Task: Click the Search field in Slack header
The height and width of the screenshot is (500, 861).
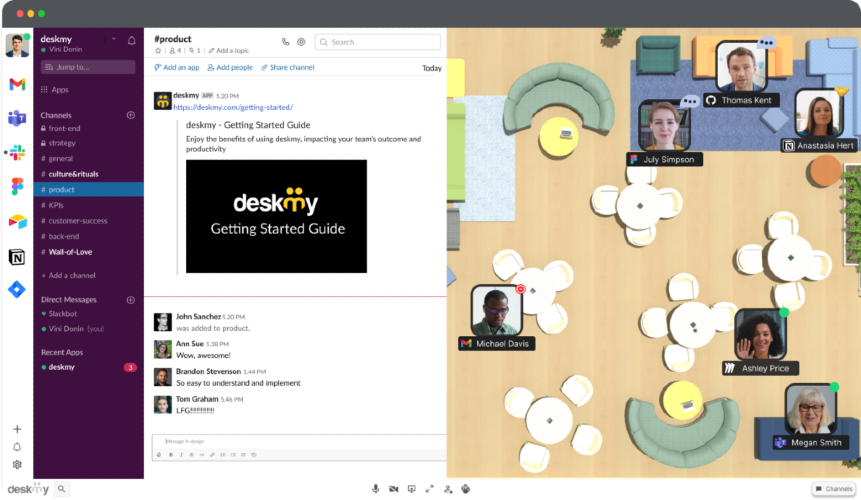Action: point(377,42)
